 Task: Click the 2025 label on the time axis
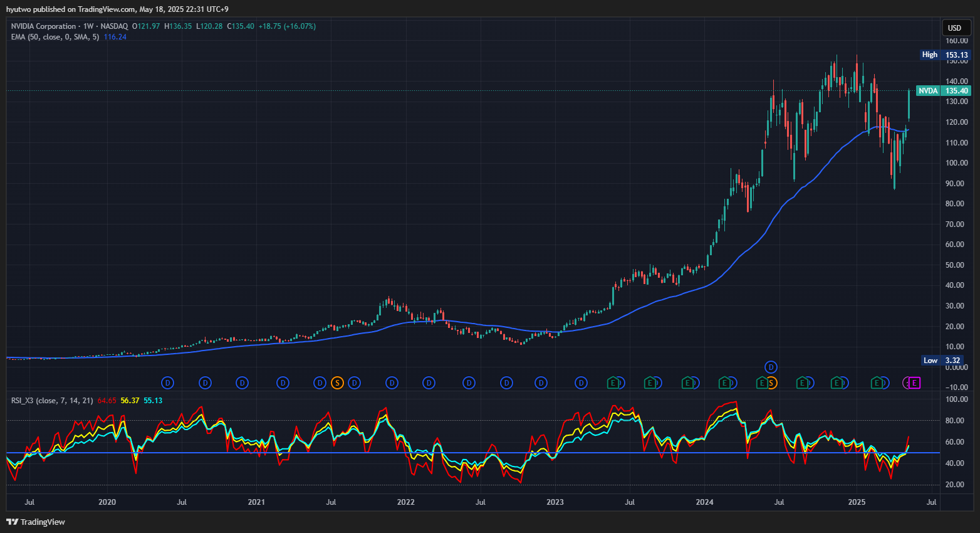(857, 502)
